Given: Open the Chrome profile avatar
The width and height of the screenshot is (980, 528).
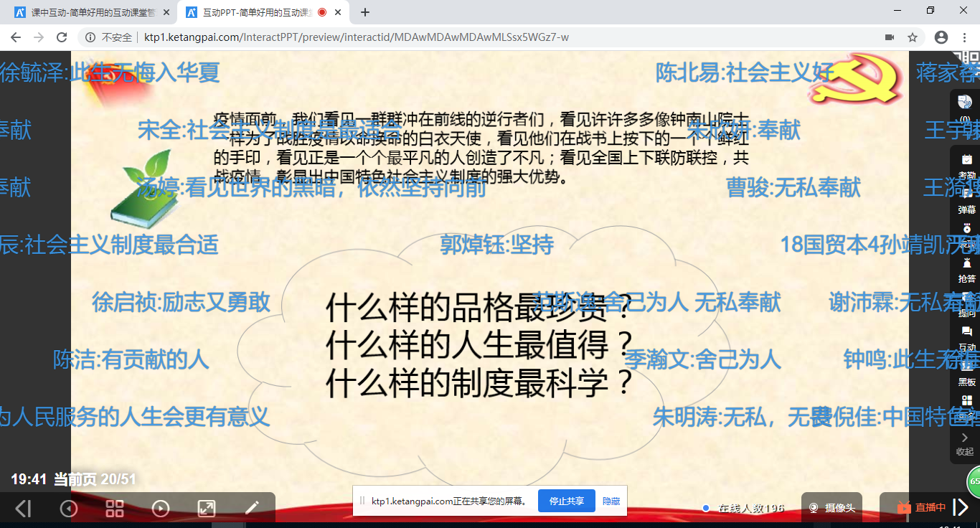Looking at the screenshot, I should coord(941,37).
